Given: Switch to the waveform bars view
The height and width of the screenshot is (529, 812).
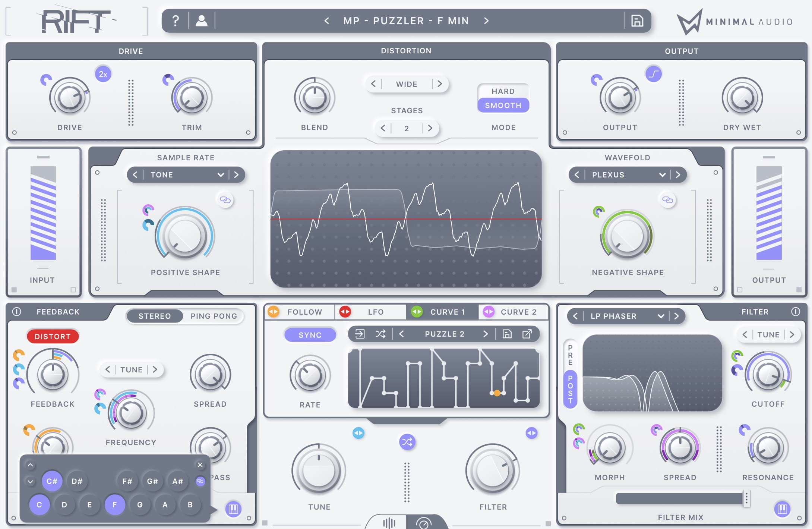Looking at the screenshot, I should (x=389, y=523).
